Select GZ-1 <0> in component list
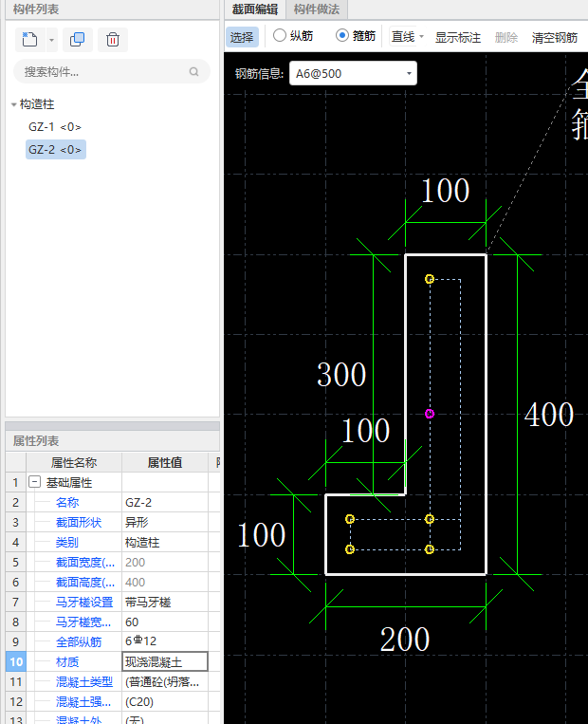Screen dimensions: 588x724 coord(54,126)
